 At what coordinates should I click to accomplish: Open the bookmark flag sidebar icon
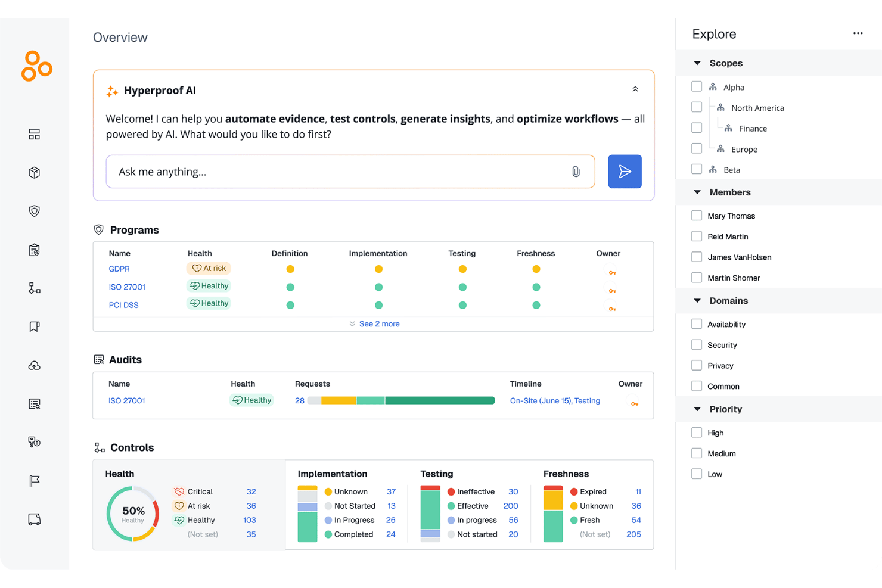35,326
